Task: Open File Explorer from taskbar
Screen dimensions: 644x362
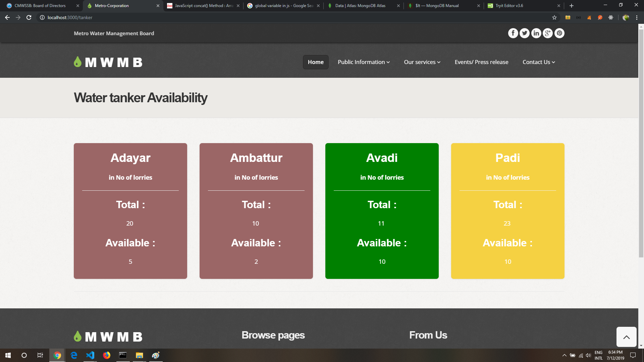Action: 140,355
